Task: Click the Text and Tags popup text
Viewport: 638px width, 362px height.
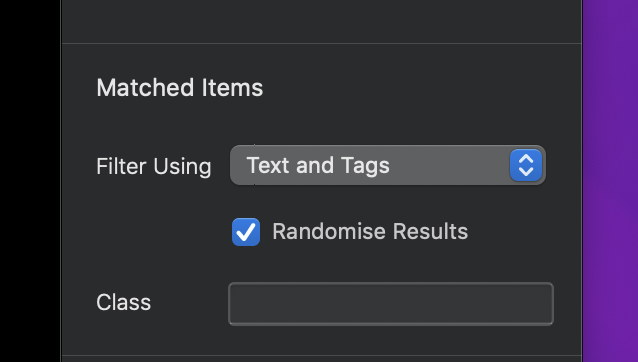Action: [x=318, y=165]
